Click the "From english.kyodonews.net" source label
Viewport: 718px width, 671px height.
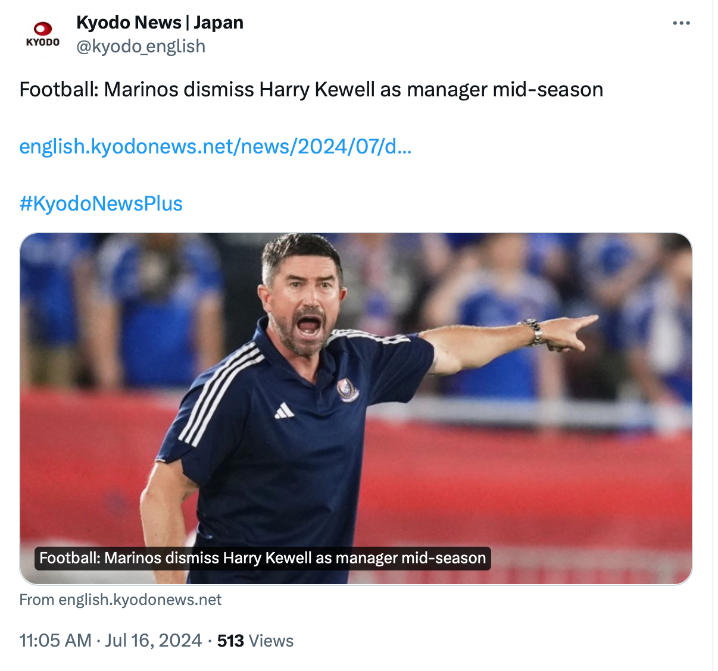point(120,600)
